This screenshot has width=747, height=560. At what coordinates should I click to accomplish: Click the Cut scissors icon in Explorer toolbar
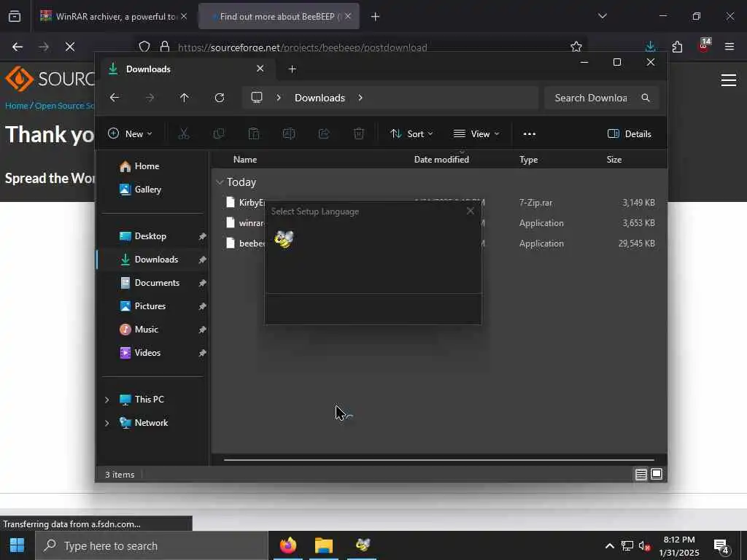point(183,134)
